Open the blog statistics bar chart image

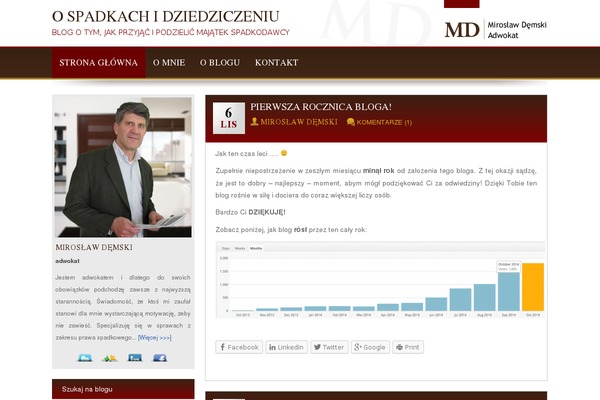[380, 280]
